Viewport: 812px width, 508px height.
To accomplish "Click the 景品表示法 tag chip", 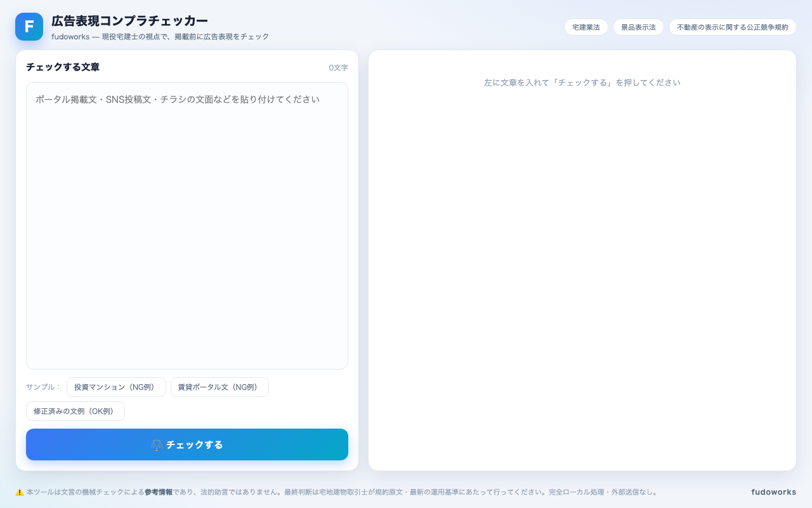I will 638,27.
